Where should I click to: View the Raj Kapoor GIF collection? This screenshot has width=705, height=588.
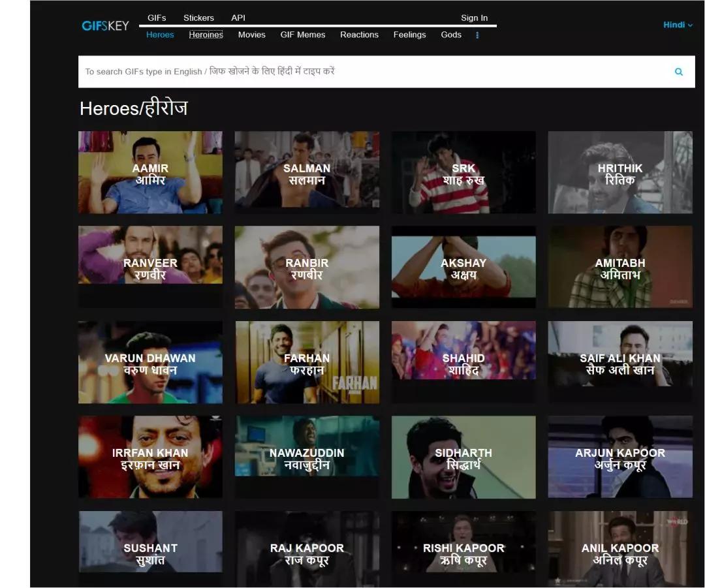307,549
